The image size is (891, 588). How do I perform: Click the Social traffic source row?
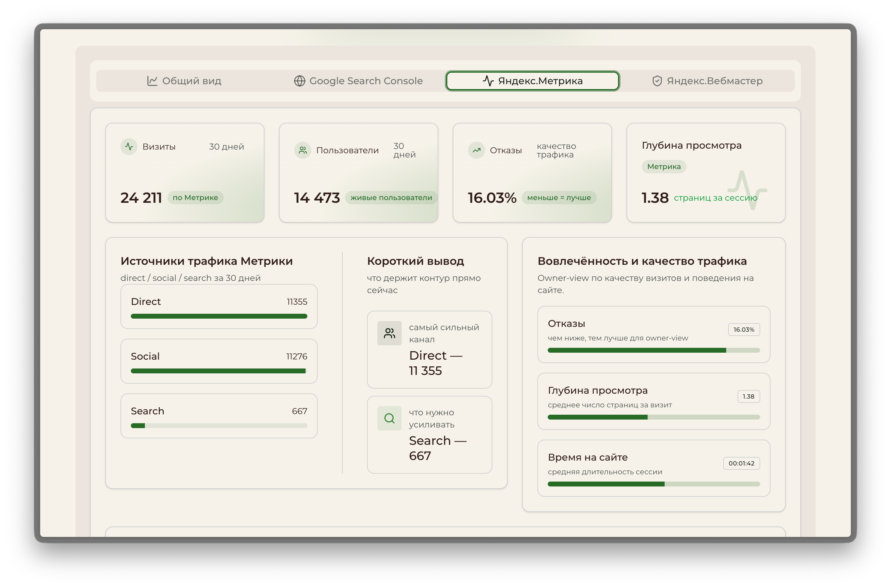(219, 361)
